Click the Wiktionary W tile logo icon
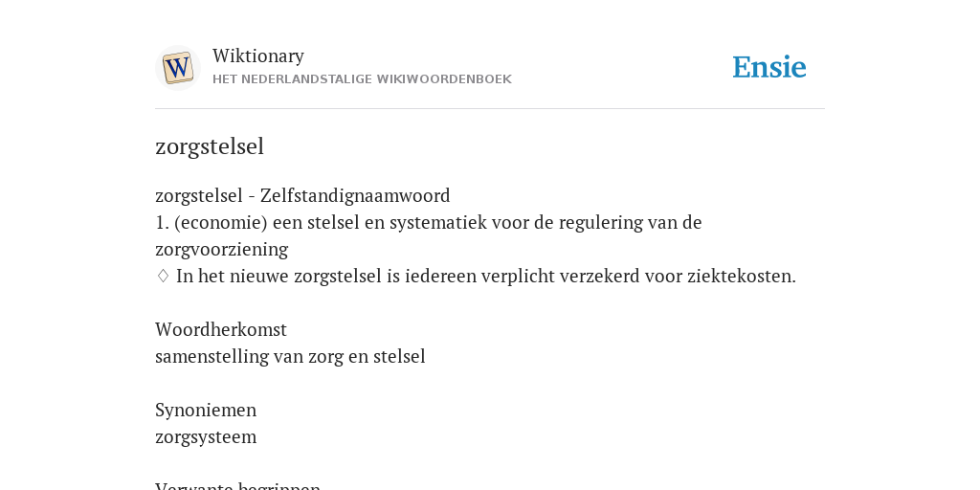980x490 pixels. pos(177,68)
